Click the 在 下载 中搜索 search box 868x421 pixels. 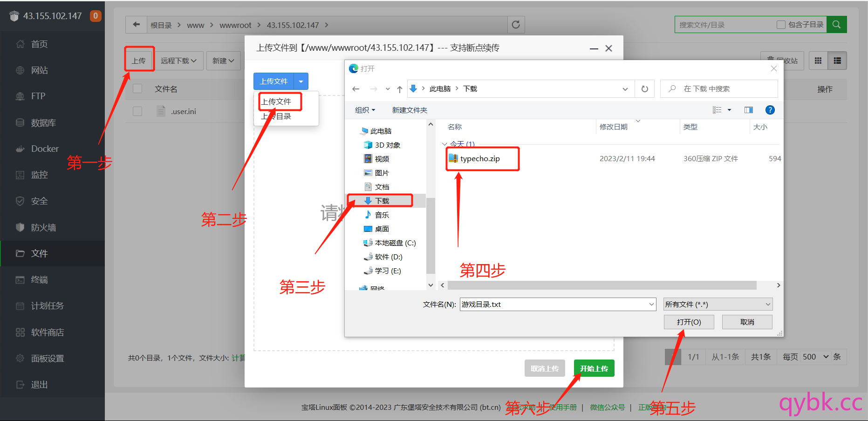pyautogui.click(x=719, y=88)
